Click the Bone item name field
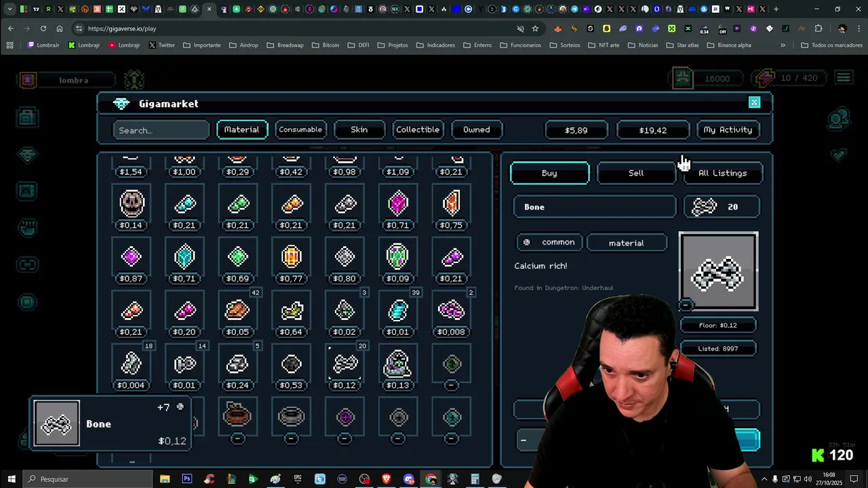The image size is (868, 488). tap(595, 207)
